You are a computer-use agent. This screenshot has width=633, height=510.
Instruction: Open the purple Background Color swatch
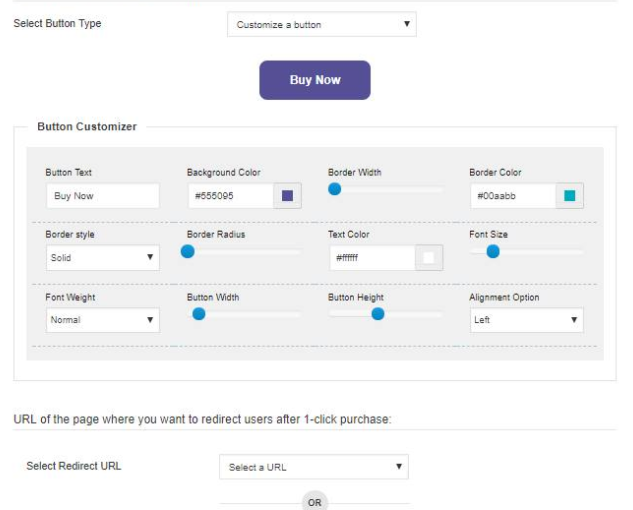287,196
